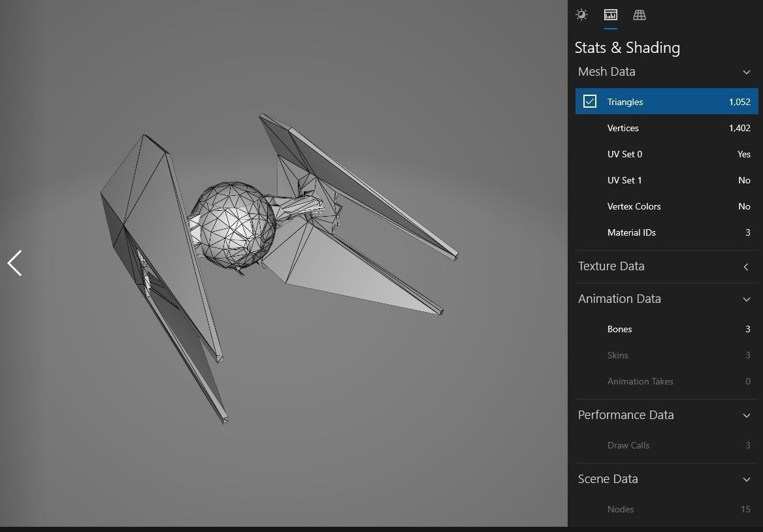The height and width of the screenshot is (532, 763).
Task: Select the Stats & Shading chart icon tab
Action: (x=611, y=14)
